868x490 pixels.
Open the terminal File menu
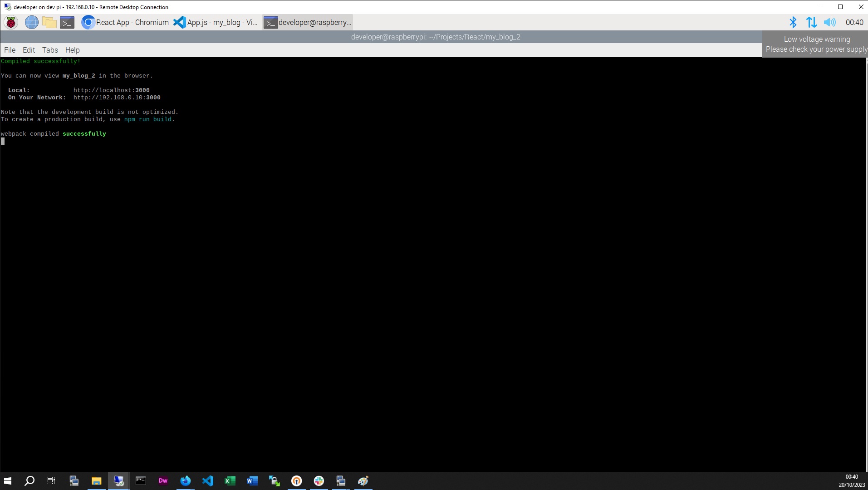click(10, 50)
